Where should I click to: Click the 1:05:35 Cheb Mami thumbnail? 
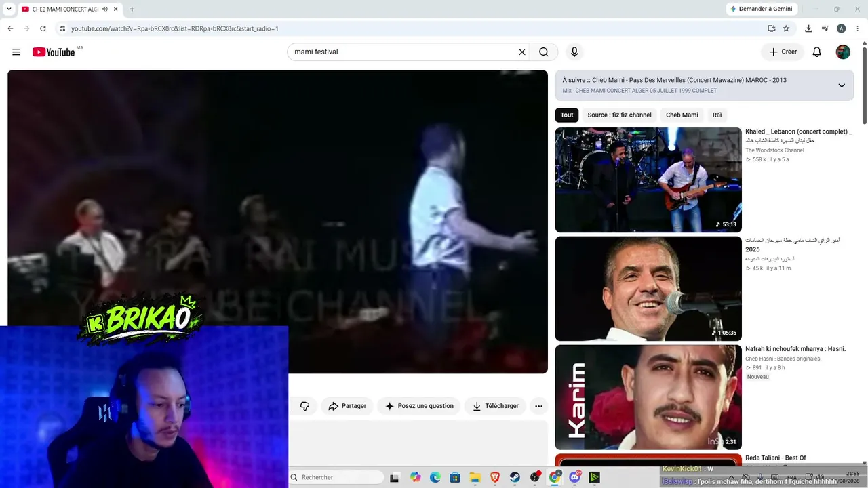click(x=648, y=289)
